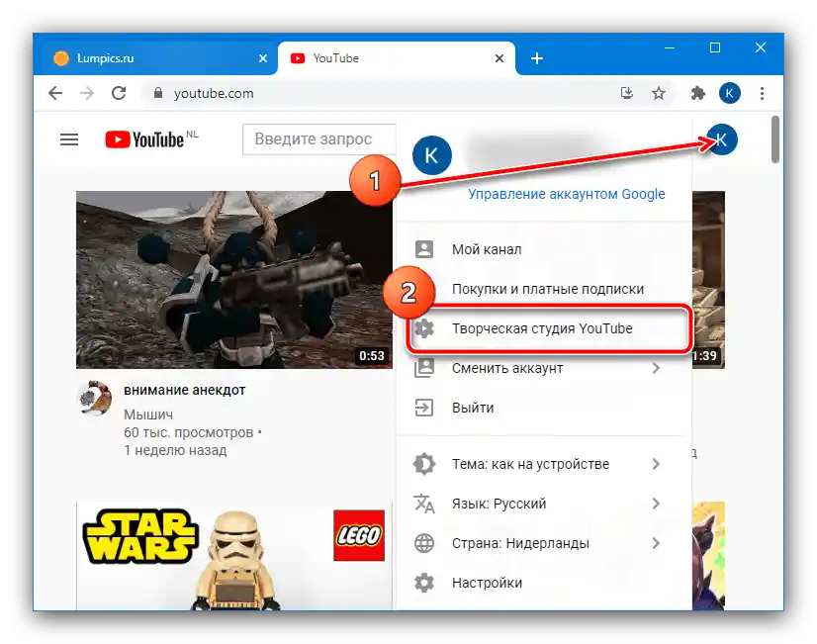Click the Настройки gear icon
This screenshot has height=644, width=817.
pos(424,583)
